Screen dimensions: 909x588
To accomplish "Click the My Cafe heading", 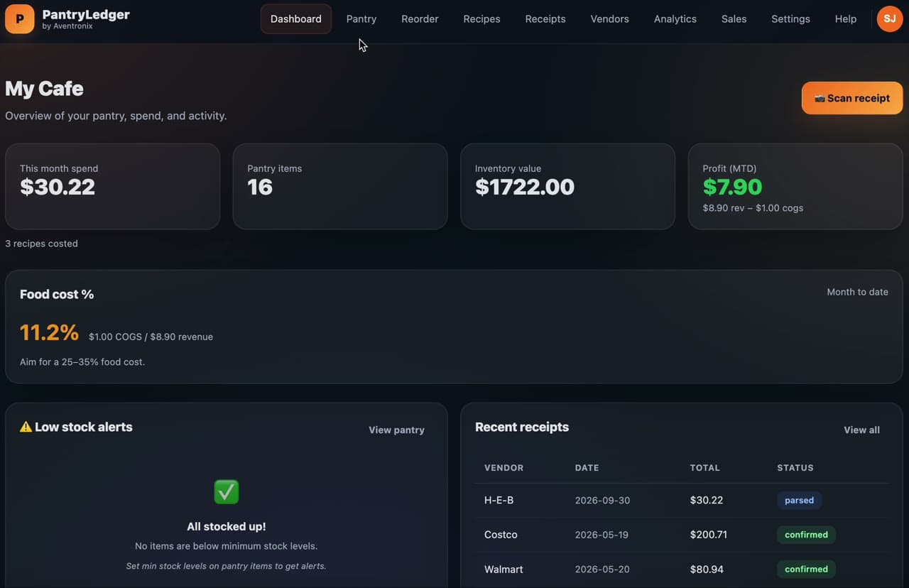I will [x=44, y=89].
